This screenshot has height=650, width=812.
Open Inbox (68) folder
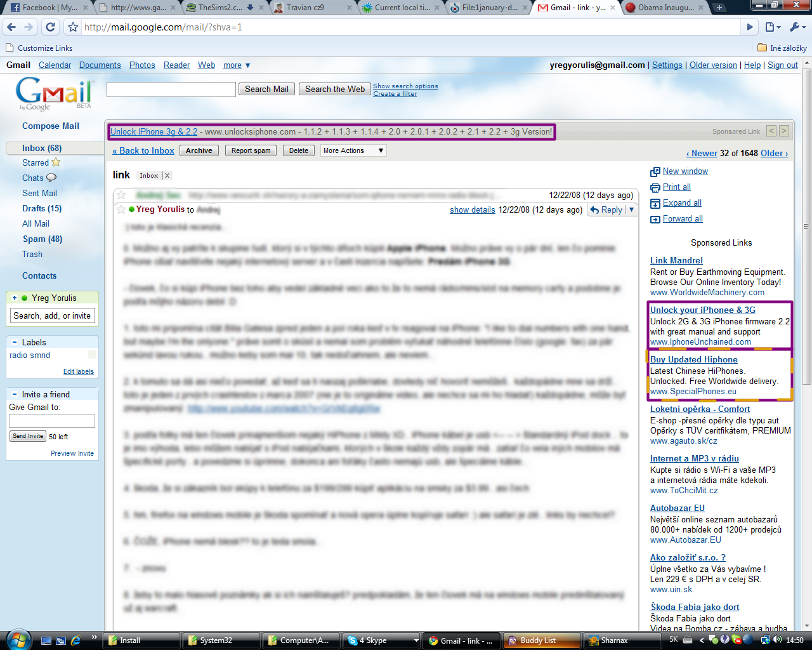tap(42, 148)
